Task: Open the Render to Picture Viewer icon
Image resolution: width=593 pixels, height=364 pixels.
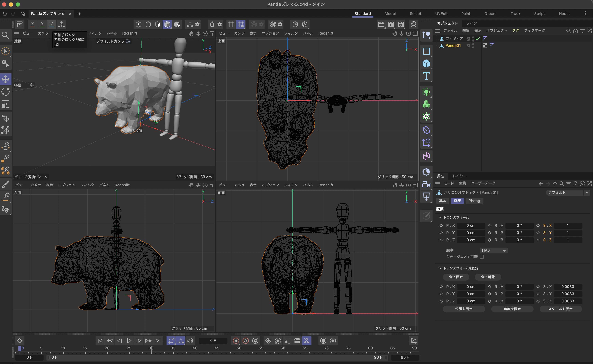Action: coord(391,24)
